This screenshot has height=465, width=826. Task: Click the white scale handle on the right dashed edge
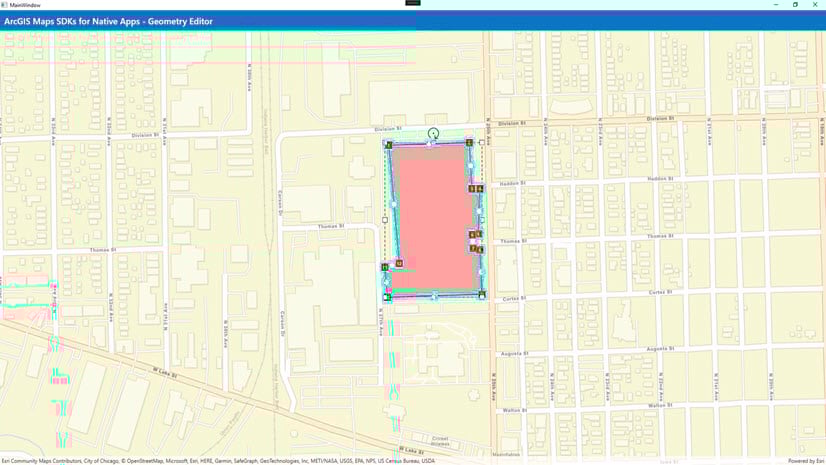[x=482, y=220]
